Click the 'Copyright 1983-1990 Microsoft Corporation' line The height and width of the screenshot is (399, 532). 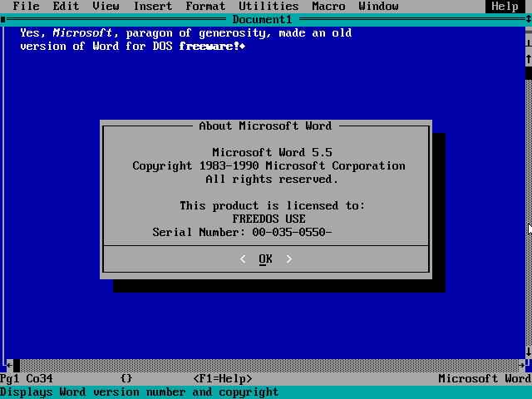pyautogui.click(x=268, y=166)
